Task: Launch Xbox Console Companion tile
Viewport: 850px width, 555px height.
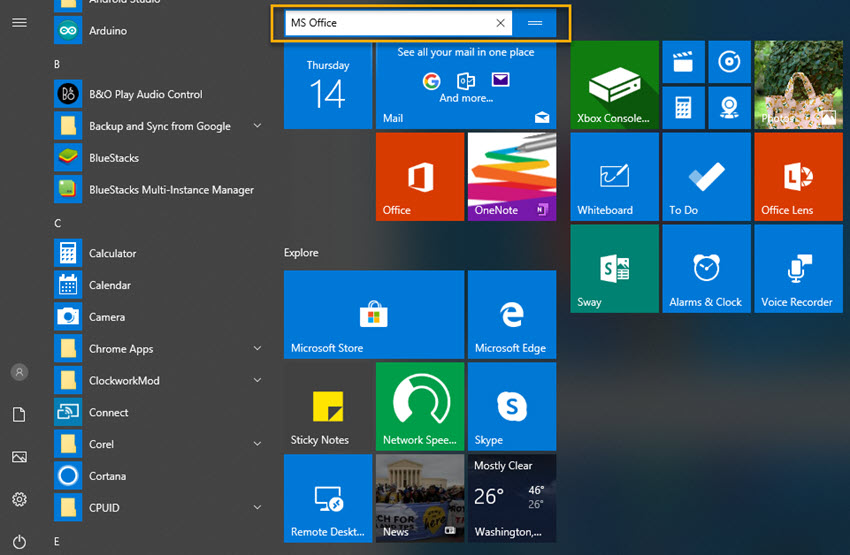Action: pos(615,85)
